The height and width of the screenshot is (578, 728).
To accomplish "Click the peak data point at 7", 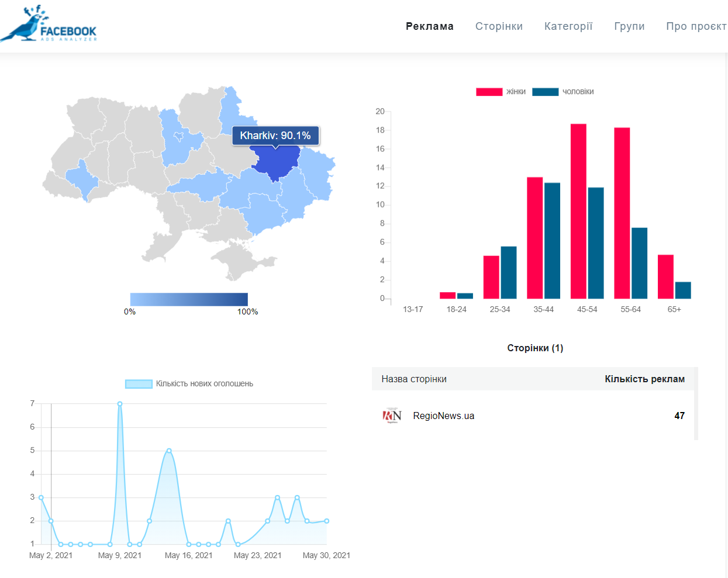I will (120, 404).
